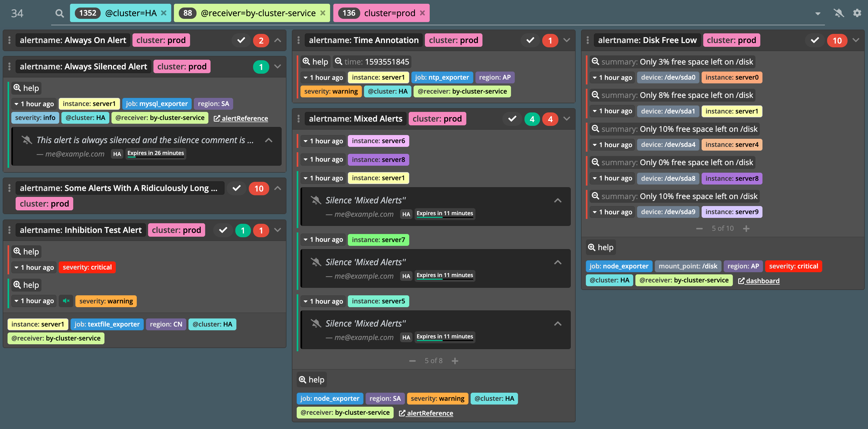Show fewer alerts in Mixed Alerts with minus
The image size is (868, 429).
tap(412, 361)
